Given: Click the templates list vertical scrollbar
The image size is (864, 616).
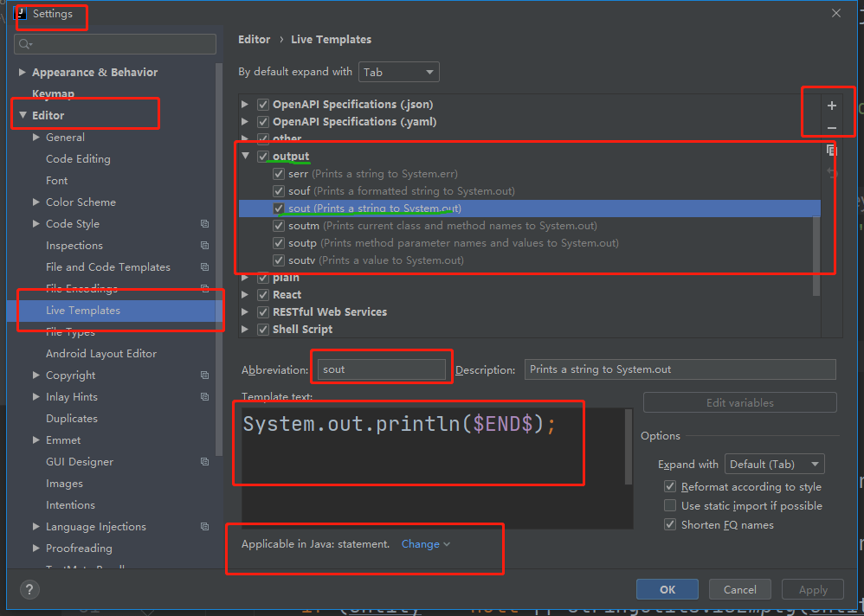Looking at the screenshot, I should click(816, 256).
